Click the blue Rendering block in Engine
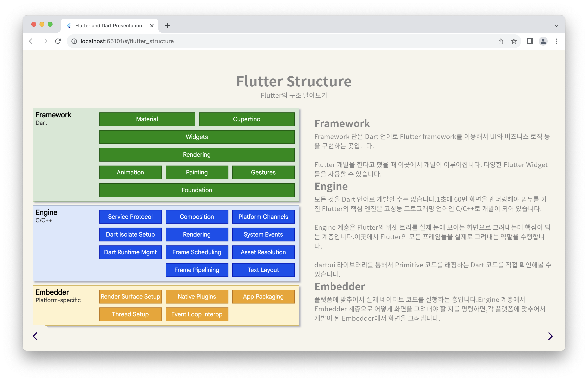 (x=197, y=234)
